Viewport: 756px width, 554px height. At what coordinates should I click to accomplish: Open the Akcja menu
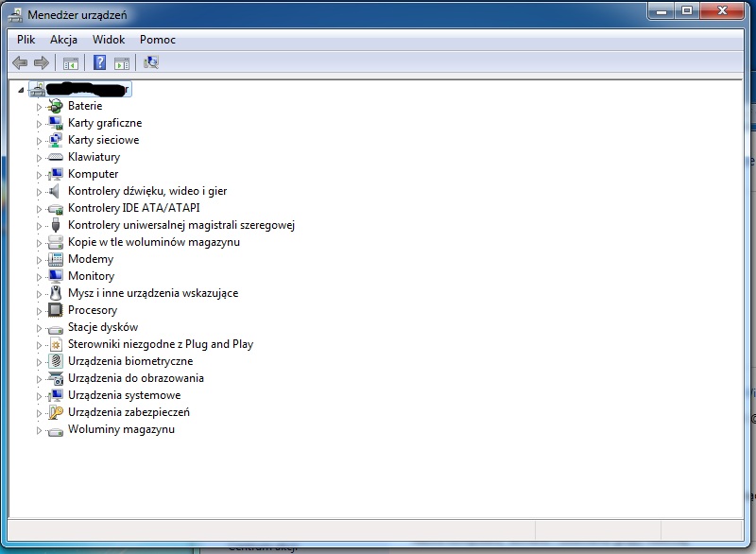[x=63, y=40]
